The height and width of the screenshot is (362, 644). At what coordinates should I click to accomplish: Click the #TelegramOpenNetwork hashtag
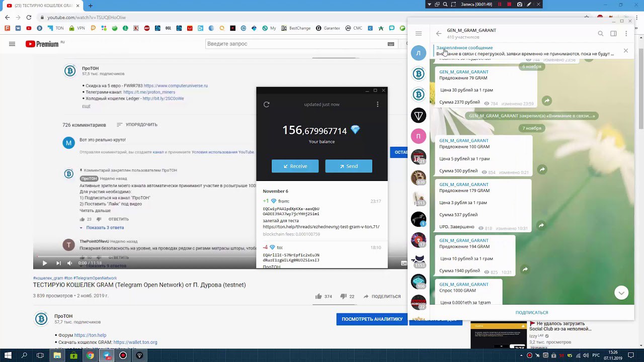pyautogui.click(x=95, y=278)
